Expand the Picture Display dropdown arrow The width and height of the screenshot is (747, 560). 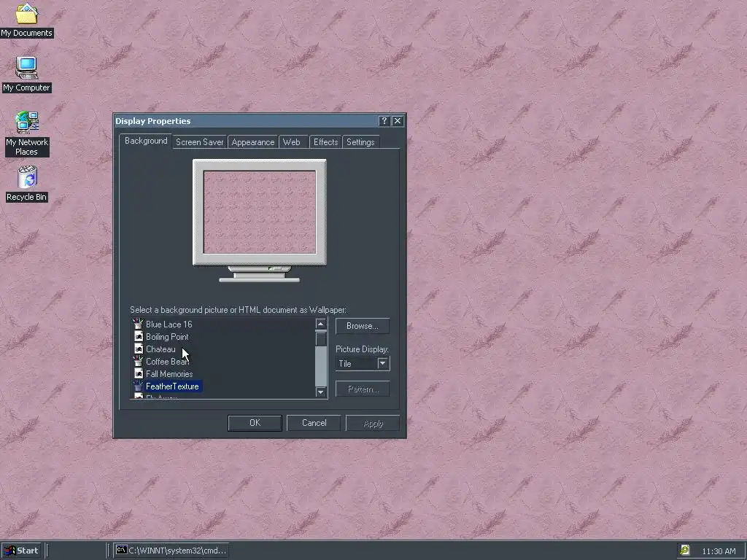coord(382,363)
